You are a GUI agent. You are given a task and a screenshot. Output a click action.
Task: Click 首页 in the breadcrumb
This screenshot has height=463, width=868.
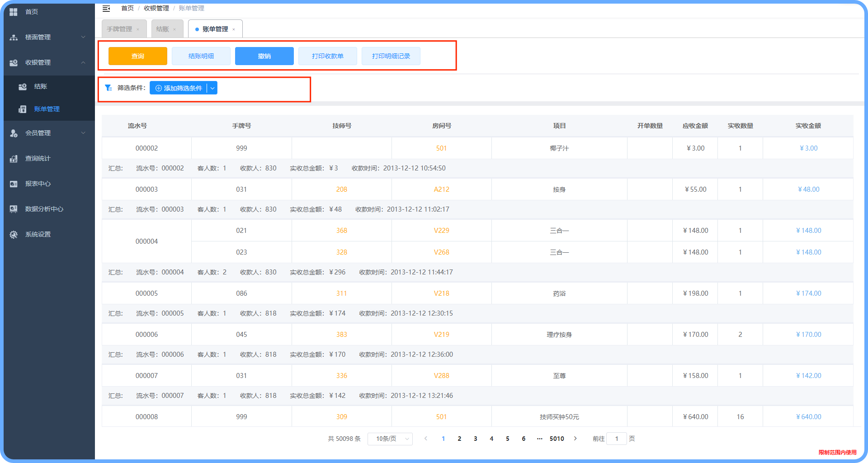127,8
